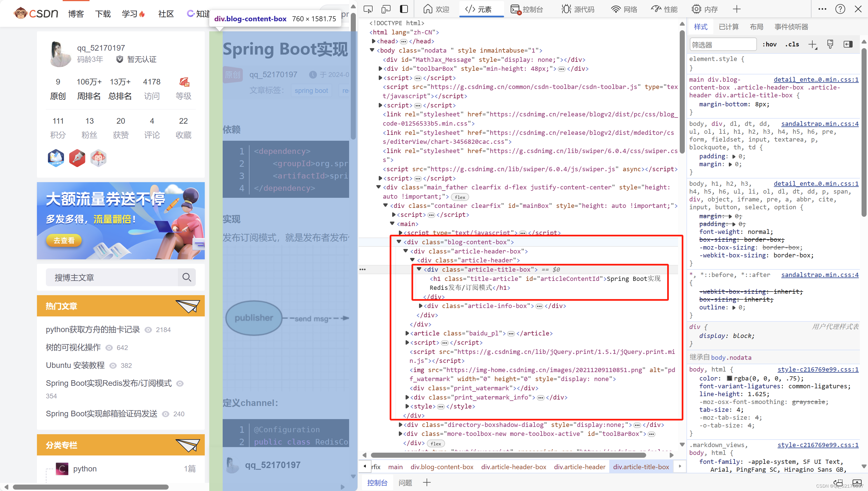Expand the head element node

click(x=373, y=41)
